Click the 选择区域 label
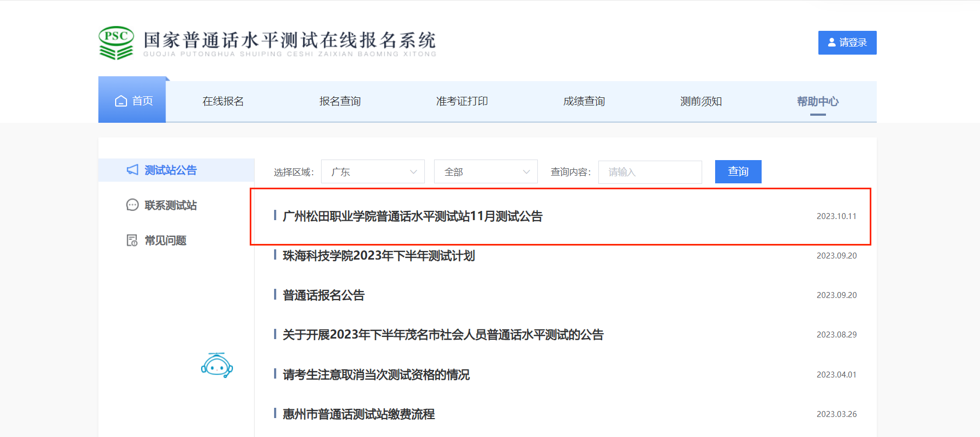The height and width of the screenshot is (437, 980). [294, 172]
